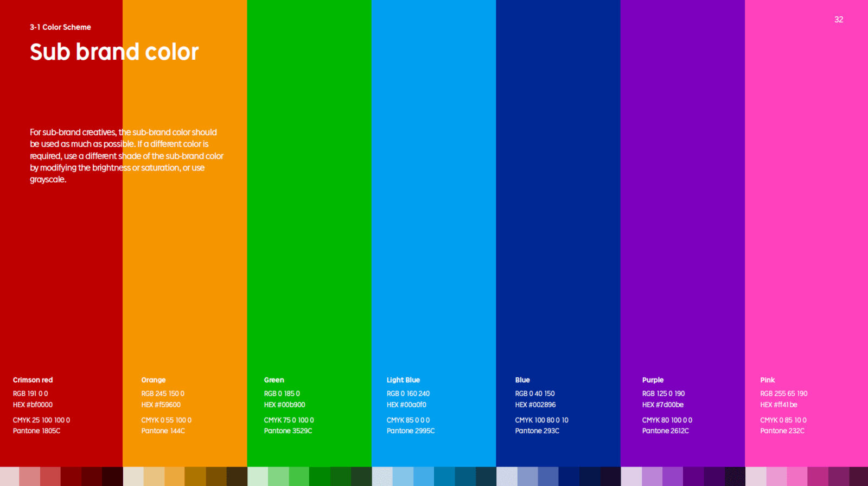
Task: Click the Blue 'CMYK 100 80 0 10' value
Action: [541, 420]
